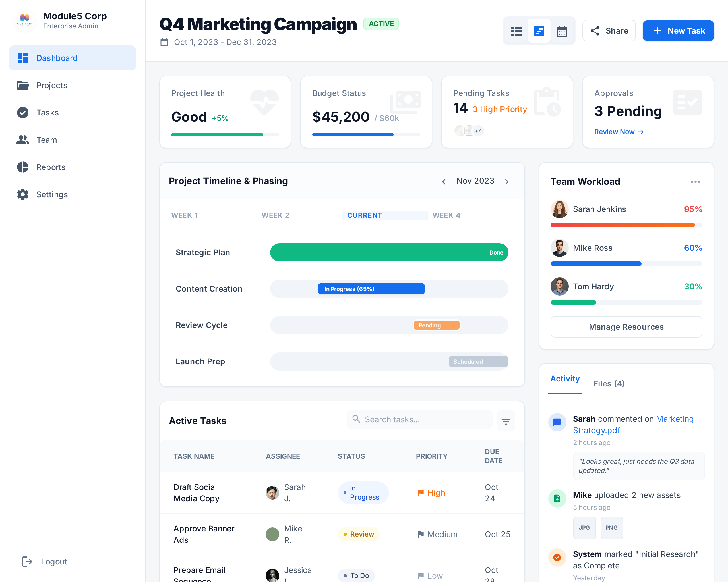Click the Strategic Plan Done bar
This screenshot has height=582, width=728.
(x=389, y=252)
